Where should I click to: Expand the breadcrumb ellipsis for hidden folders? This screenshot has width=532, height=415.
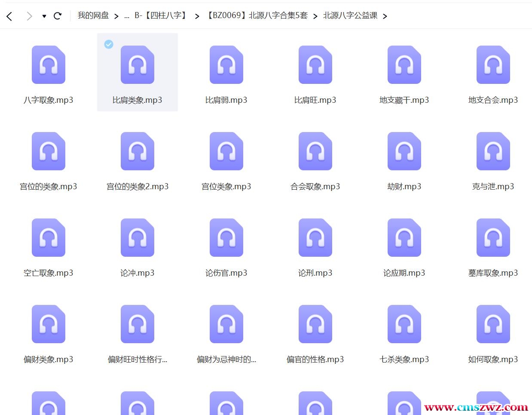click(126, 16)
